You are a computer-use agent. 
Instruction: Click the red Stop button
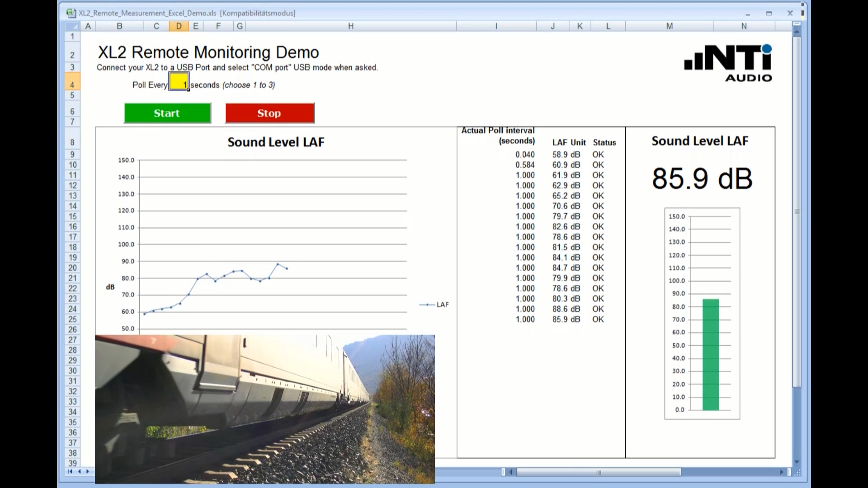(x=270, y=113)
